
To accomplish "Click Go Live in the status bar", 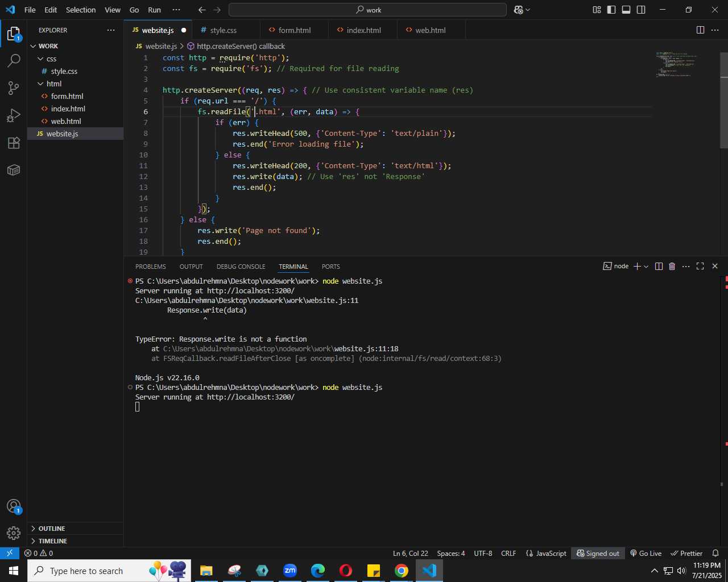I will (x=646, y=553).
